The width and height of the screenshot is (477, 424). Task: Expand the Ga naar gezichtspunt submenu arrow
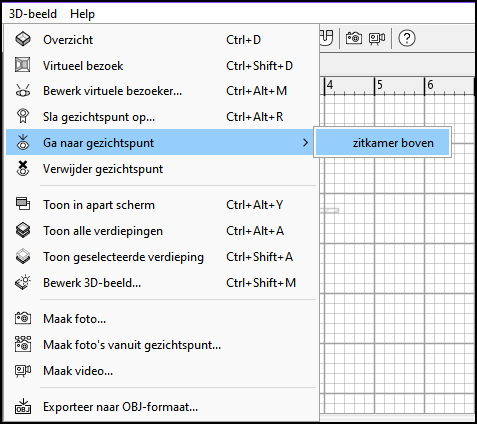(305, 143)
